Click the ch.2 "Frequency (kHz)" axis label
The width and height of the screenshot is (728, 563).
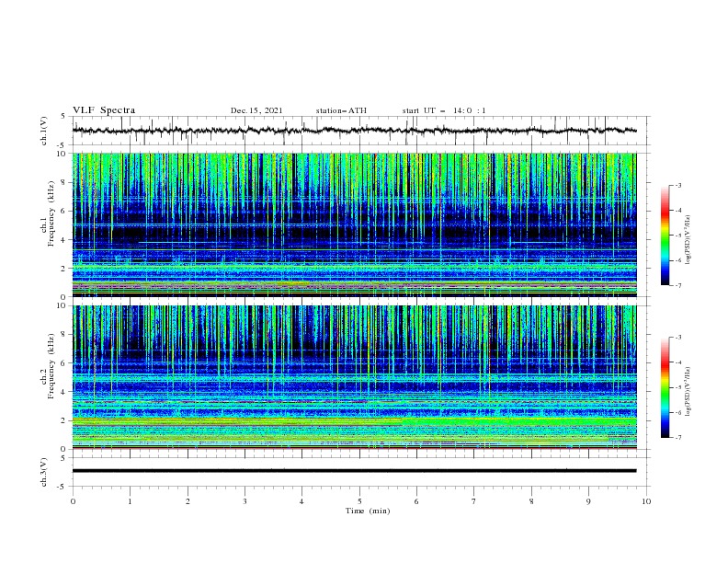click(x=51, y=365)
